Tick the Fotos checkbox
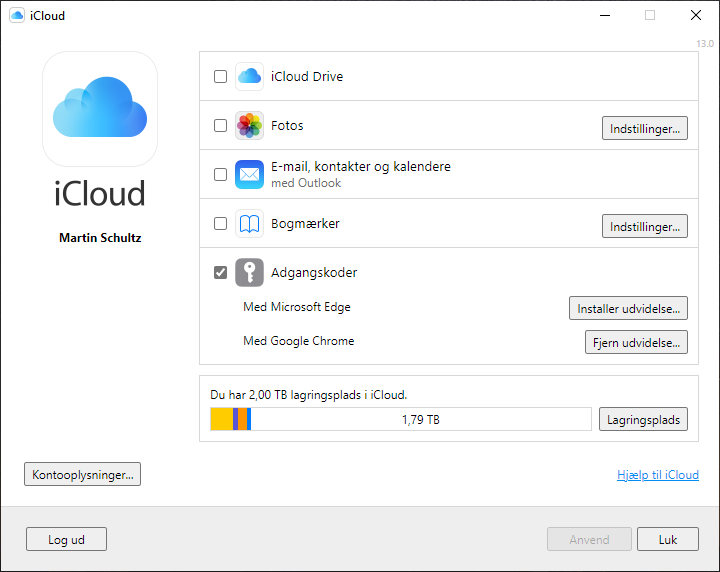The width and height of the screenshot is (720, 572). point(220,125)
